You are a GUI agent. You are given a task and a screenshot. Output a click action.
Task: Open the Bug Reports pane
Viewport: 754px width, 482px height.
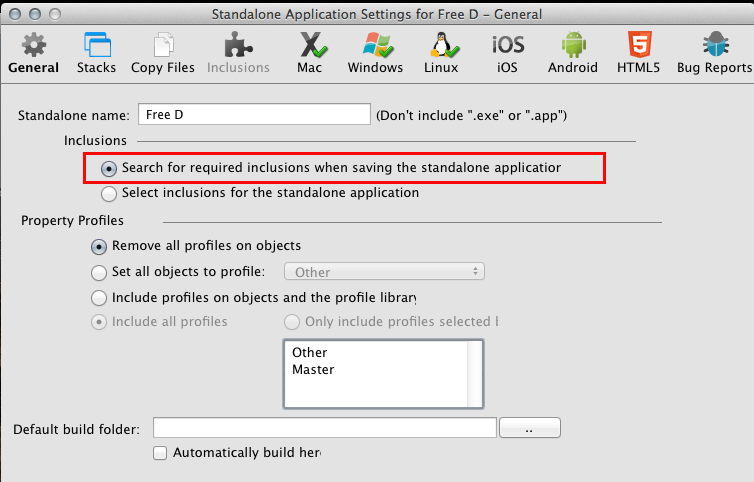click(715, 53)
